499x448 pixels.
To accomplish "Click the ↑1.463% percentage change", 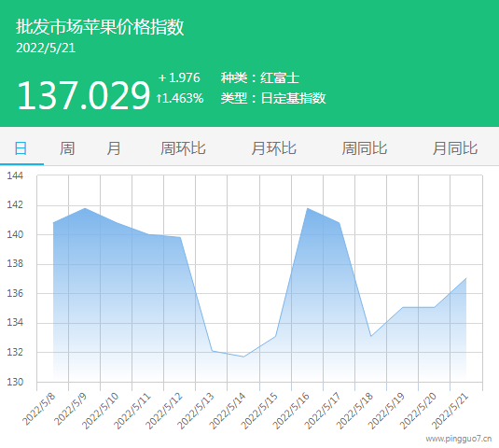I will coord(180,98).
